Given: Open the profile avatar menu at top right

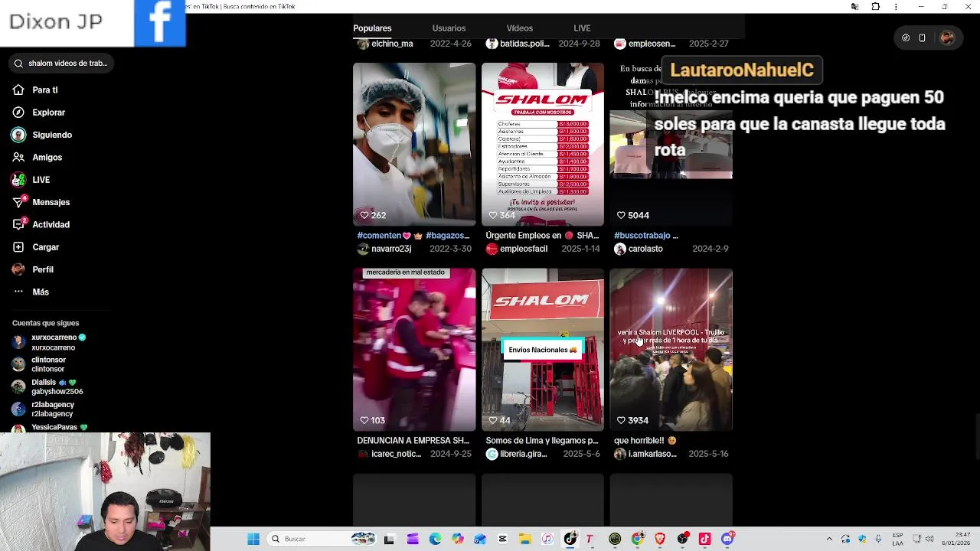Looking at the screenshot, I should 947,37.
